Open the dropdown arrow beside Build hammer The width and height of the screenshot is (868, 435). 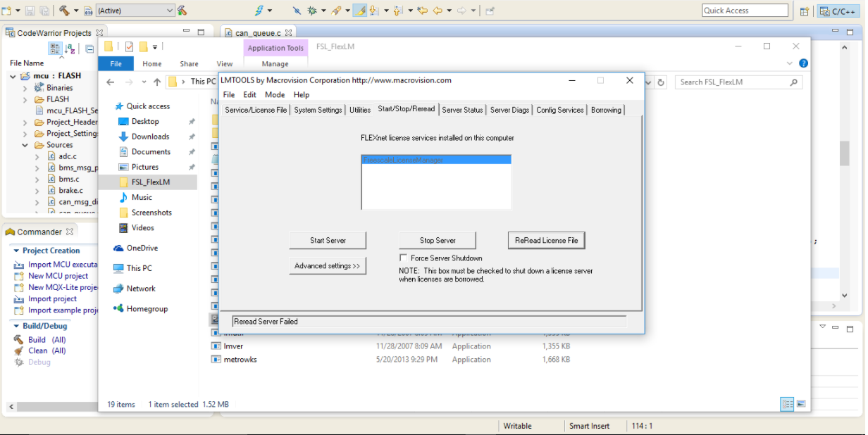tap(76, 11)
